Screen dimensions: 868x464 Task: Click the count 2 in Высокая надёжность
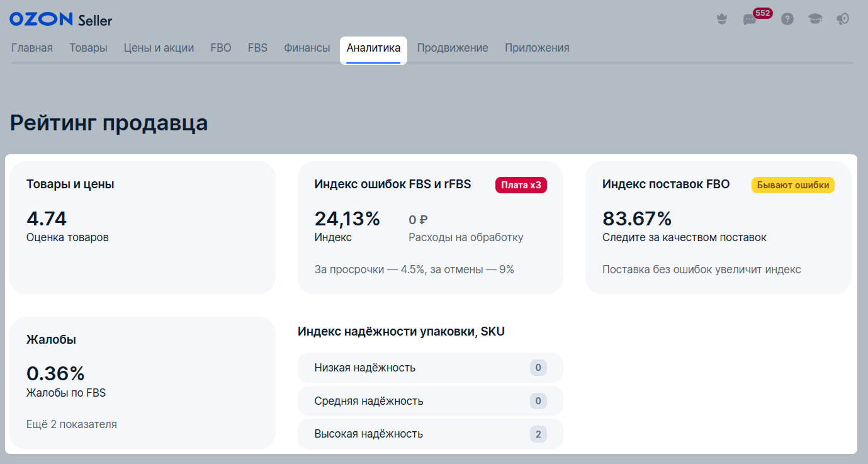tap(538, 434)
